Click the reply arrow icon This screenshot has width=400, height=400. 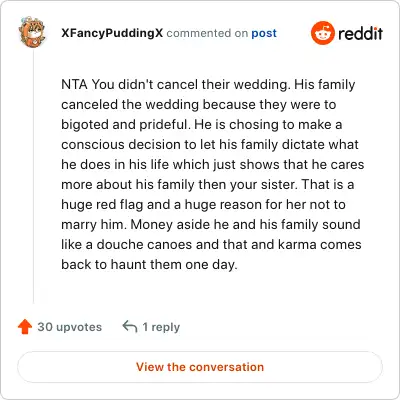click(x=130, y=327)
